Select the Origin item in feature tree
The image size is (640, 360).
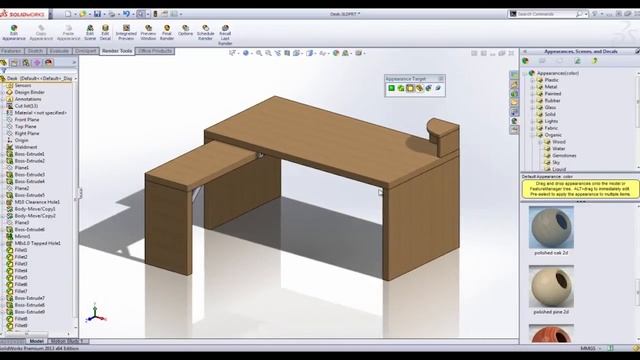(x=21, y=140)
